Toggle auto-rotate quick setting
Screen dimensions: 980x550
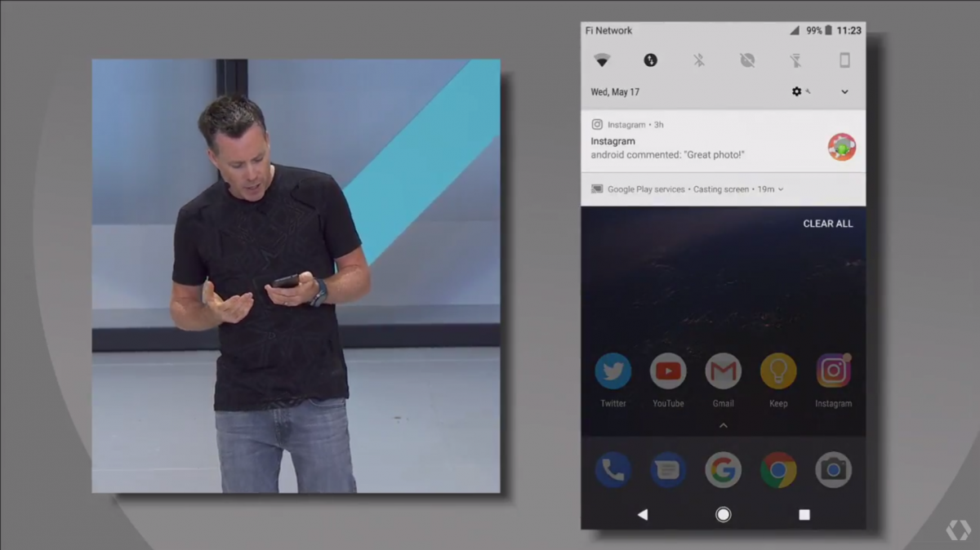[x=844, y=60]
